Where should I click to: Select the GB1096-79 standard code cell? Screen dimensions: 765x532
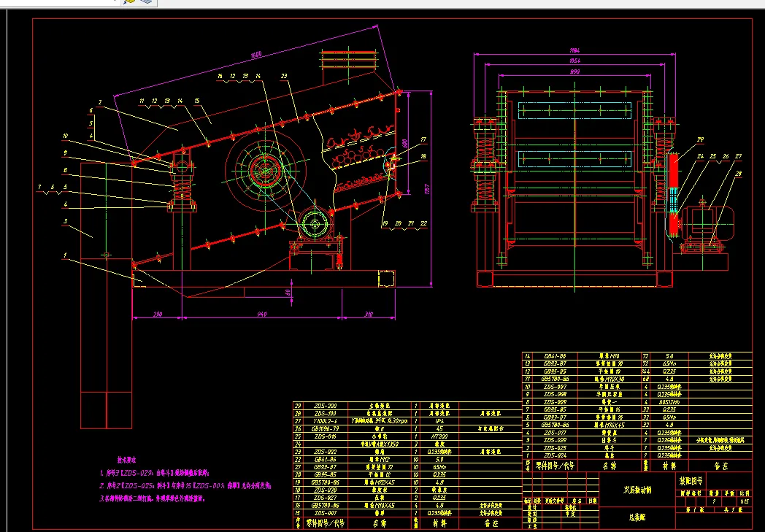[325, 428]
